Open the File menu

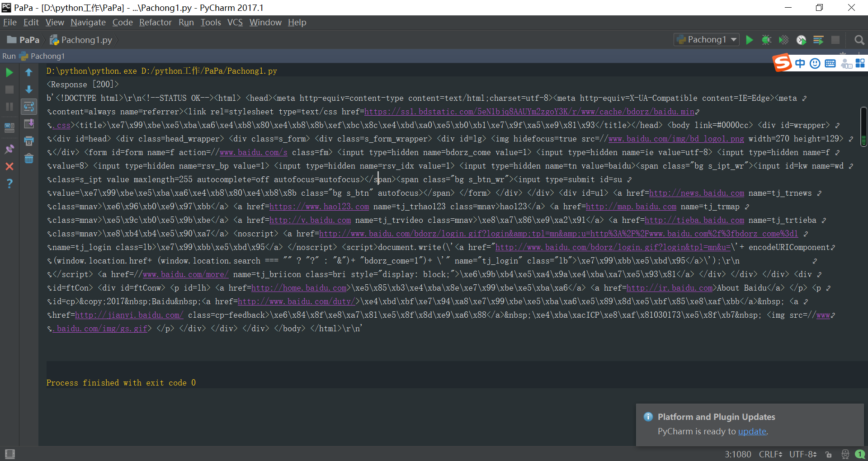pyautogui.click(x=10, y=22)
